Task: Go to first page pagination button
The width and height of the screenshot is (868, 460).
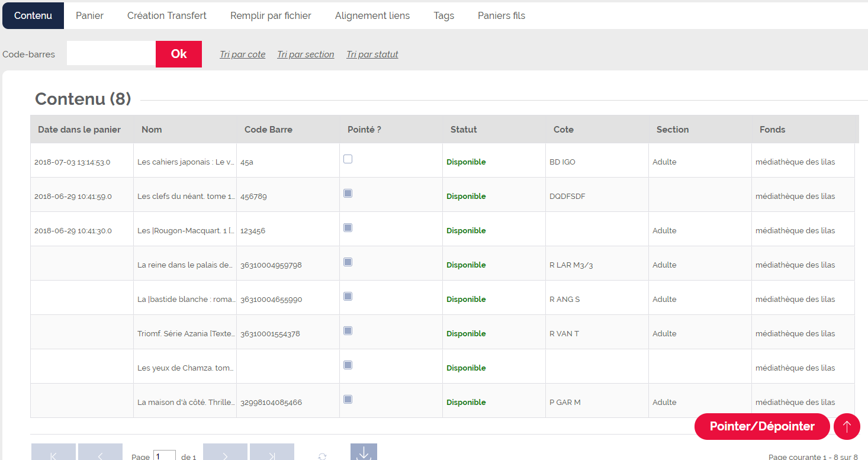Action: (53, 452)
